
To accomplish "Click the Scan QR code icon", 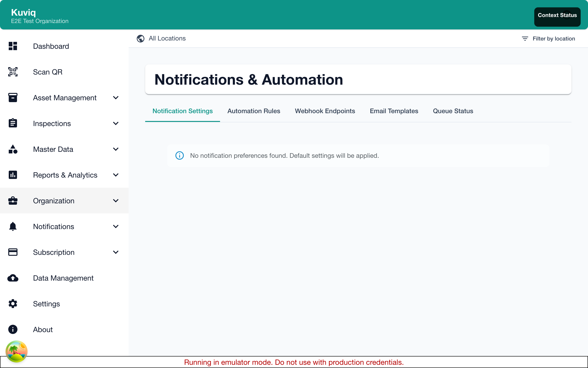I will pos(13,72).
